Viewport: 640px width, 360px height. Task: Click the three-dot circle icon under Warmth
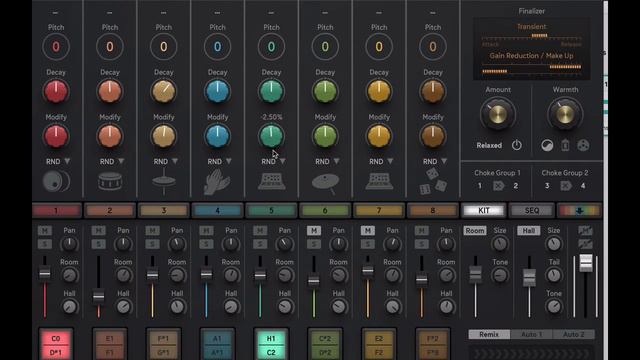coord(583,145)
